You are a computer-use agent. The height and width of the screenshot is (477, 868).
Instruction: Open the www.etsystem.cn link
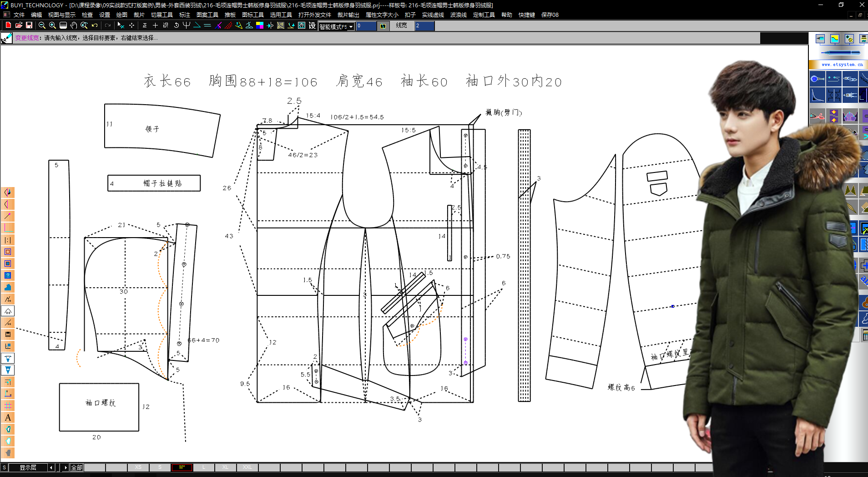point(842,65)
